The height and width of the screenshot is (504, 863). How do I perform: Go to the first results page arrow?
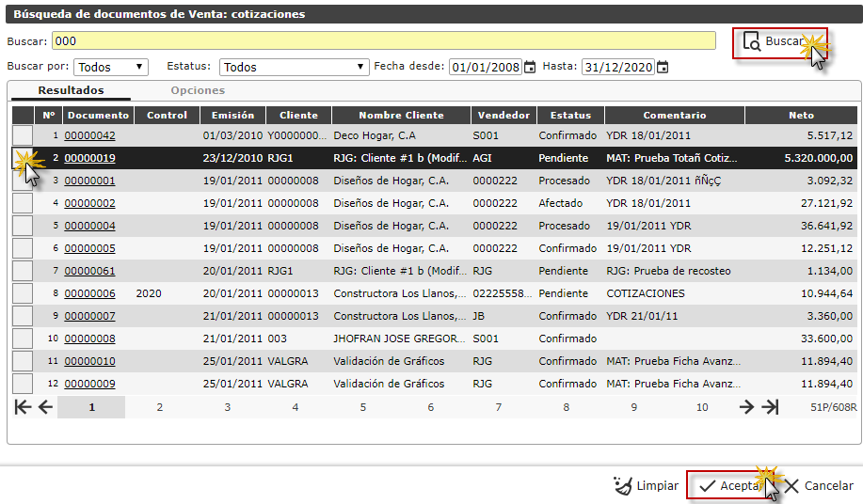[x=23, y=406]
